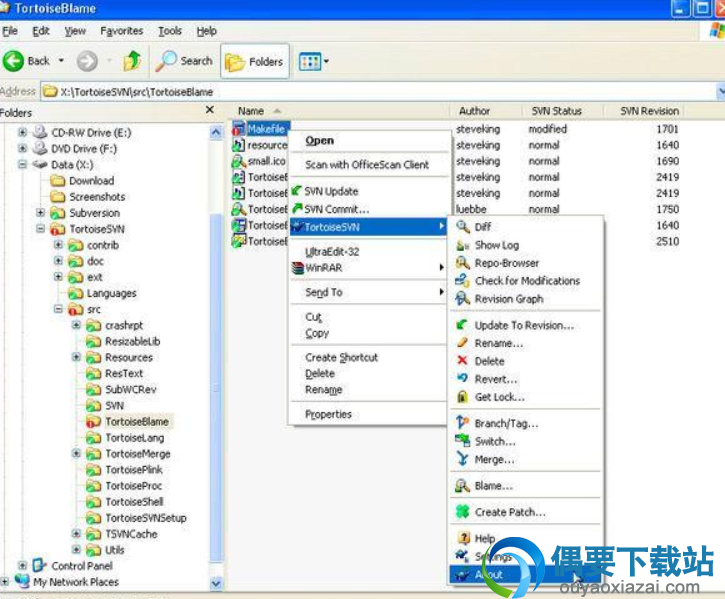Open the Tools menu
This screenshot has height=599, width=725.
click(x=170, y=31)
